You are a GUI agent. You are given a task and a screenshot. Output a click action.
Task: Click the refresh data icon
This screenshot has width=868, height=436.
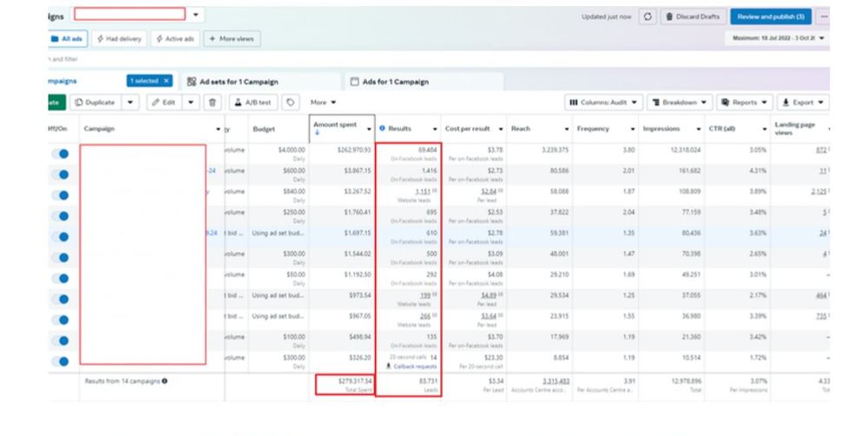648,17
